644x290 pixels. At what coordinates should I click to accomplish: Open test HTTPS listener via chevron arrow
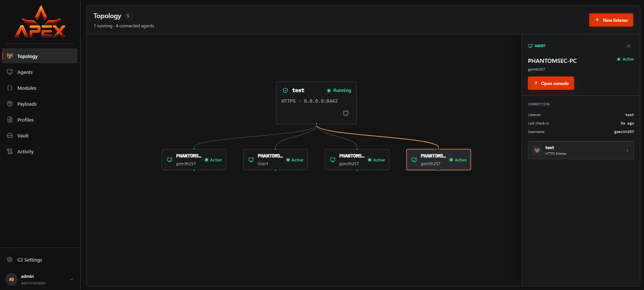627,150
